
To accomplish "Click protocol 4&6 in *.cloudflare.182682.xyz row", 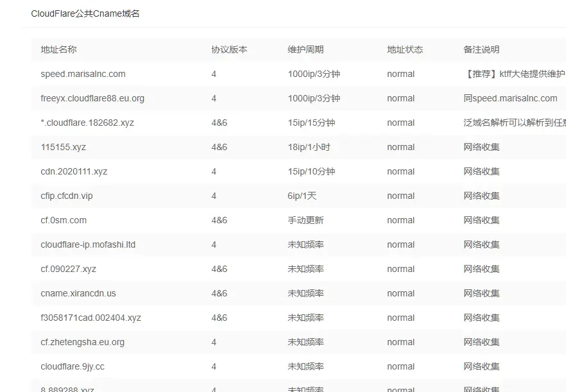I will click(219, 123).
